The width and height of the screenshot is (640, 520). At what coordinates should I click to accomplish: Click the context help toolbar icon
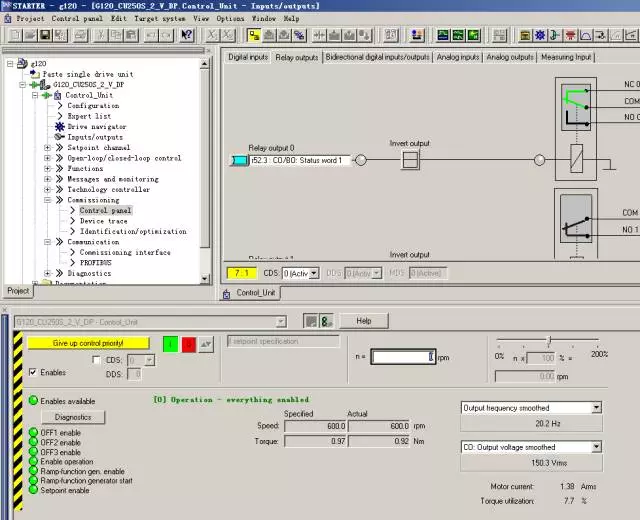click(186, 35)
